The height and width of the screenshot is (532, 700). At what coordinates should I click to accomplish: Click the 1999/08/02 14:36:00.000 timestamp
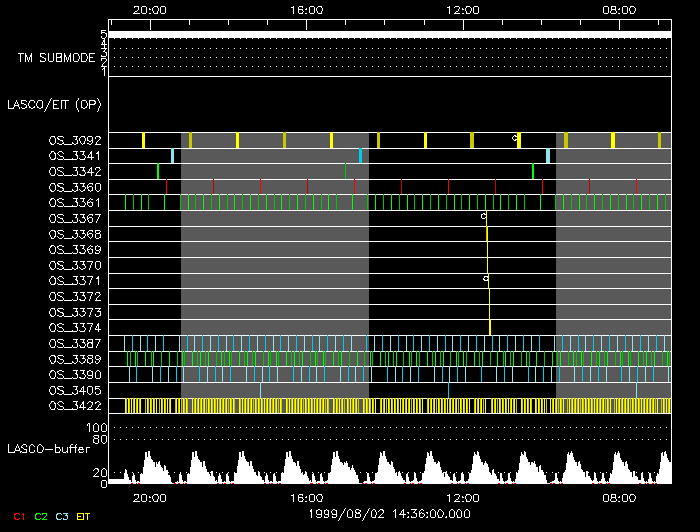pyautogui.click(x=389, y=513)
